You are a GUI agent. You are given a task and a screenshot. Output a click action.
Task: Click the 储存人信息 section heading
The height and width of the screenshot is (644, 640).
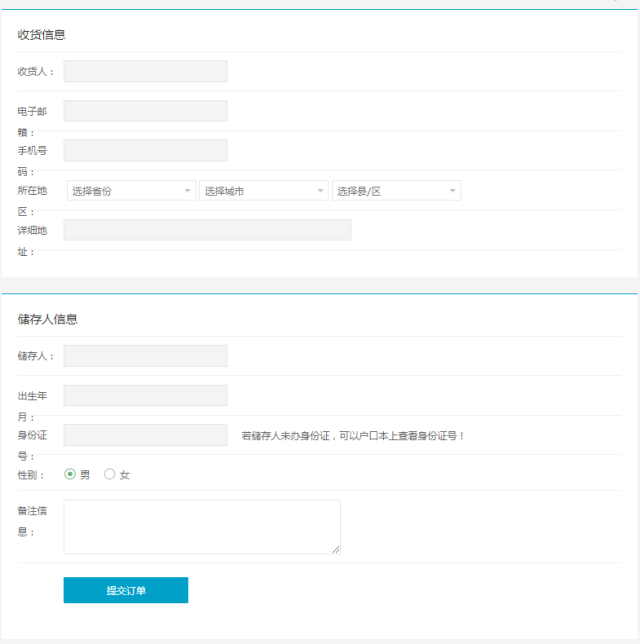coord(48,320)
